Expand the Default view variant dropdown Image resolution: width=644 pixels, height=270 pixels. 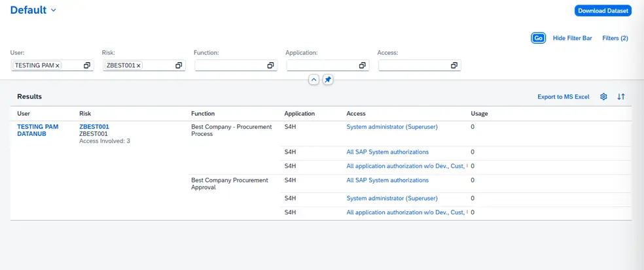[x=53, y=10]
